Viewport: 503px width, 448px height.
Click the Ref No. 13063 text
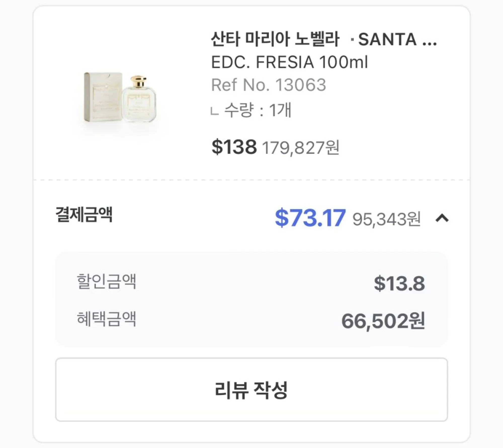pos(268,85)
